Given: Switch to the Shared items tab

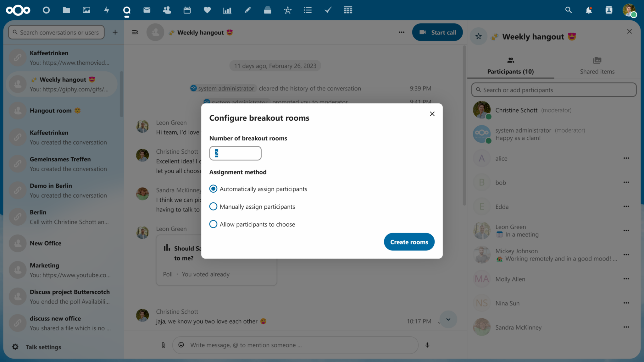Looking at the screenshot, I should click(597, 65).
